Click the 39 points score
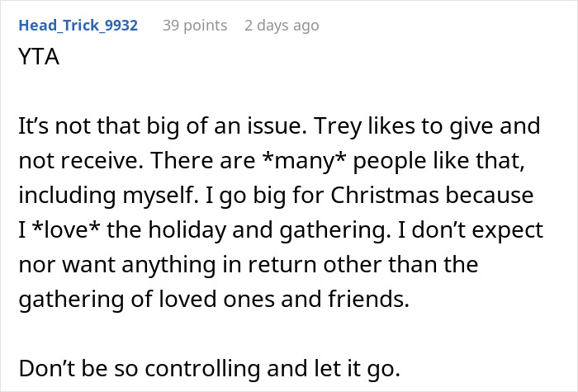 coord(194,26)
